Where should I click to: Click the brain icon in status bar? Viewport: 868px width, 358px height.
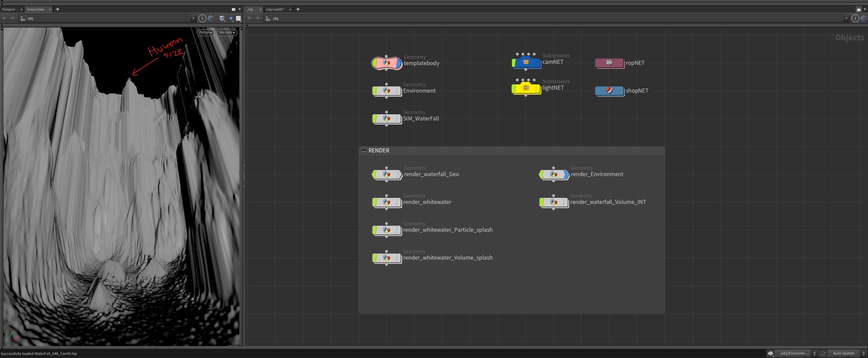pos(770,353)
